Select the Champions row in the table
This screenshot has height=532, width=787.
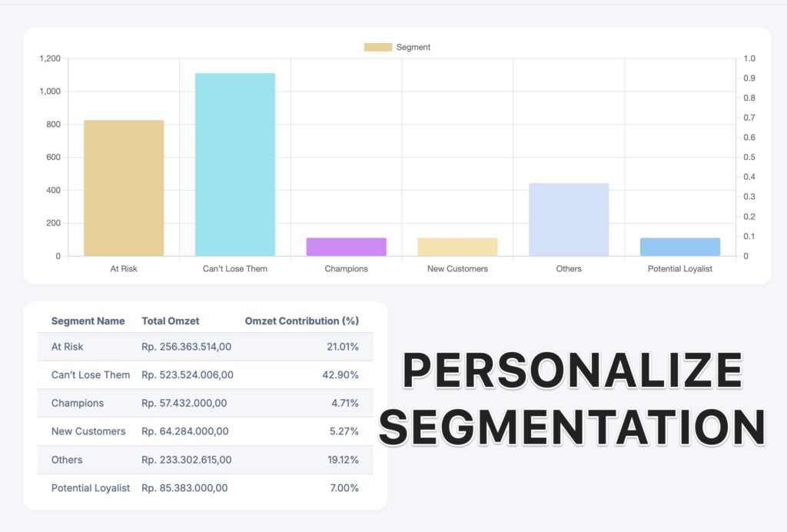click(78, 404)
